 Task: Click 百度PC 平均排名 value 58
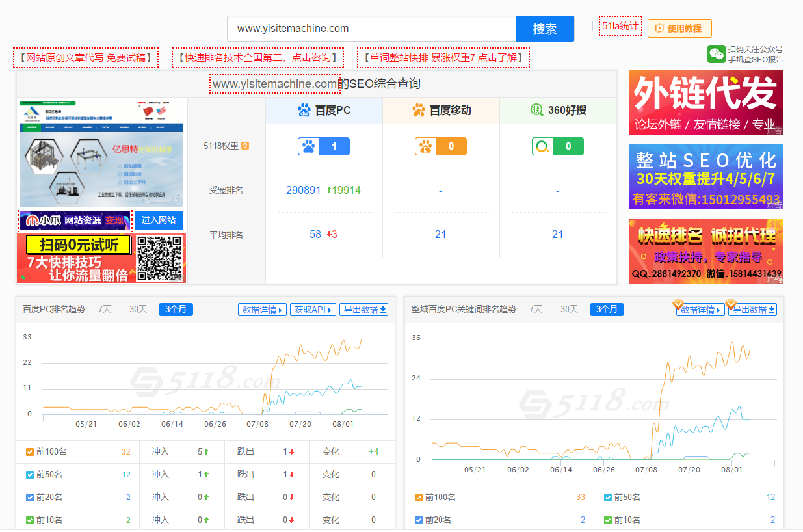pos(315,234)
